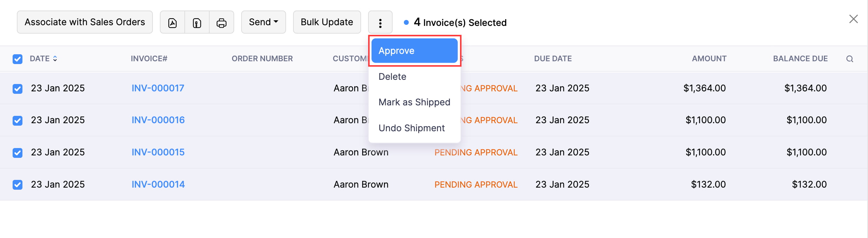Click the Export as PDF icon
The image size is (868, 238).
[x=172, y=22]
